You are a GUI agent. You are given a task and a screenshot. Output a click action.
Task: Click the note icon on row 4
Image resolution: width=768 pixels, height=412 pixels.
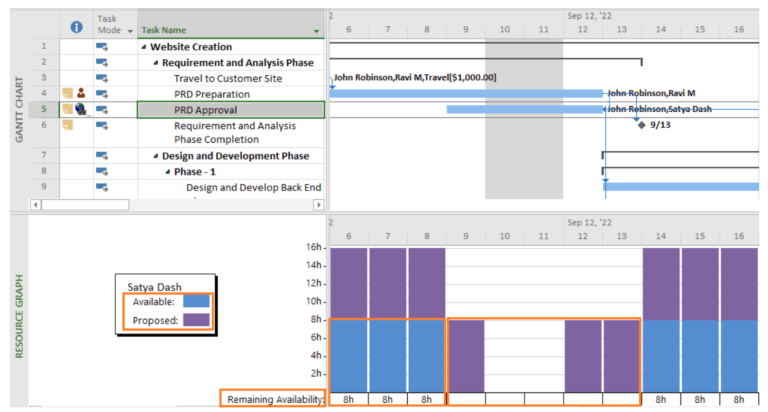point(68,94)
